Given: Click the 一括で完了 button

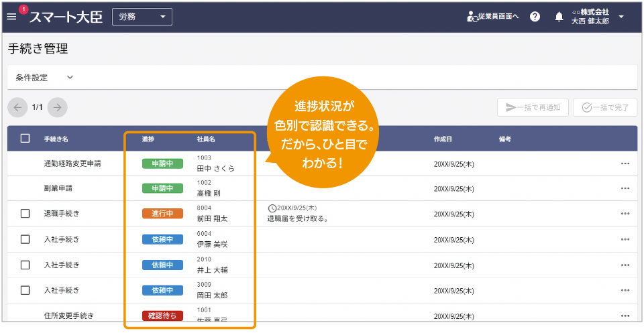Looking at the screenshot, I should point(605,107).
